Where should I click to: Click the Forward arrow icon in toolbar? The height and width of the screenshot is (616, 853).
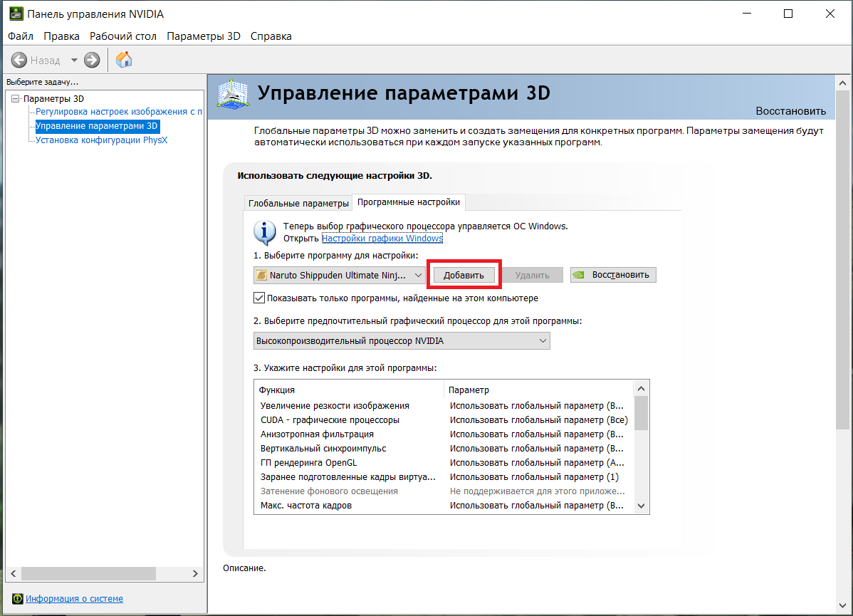92,60
